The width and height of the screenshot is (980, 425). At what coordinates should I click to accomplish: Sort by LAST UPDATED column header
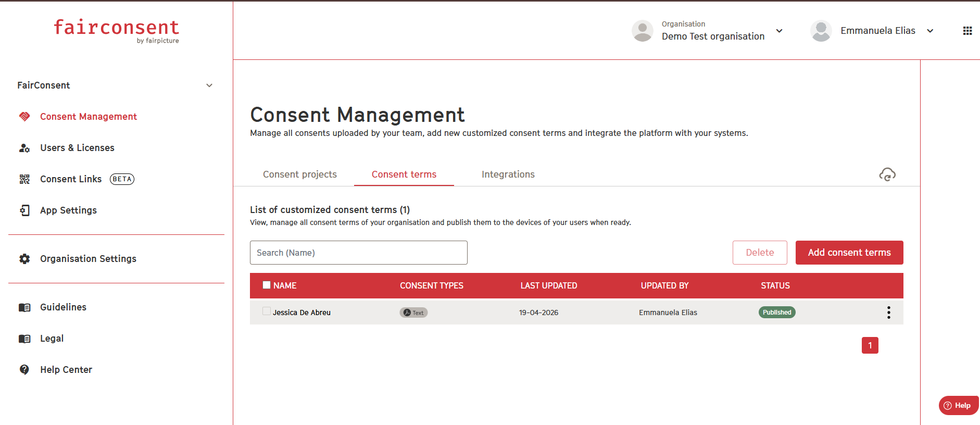click(549, 285)
